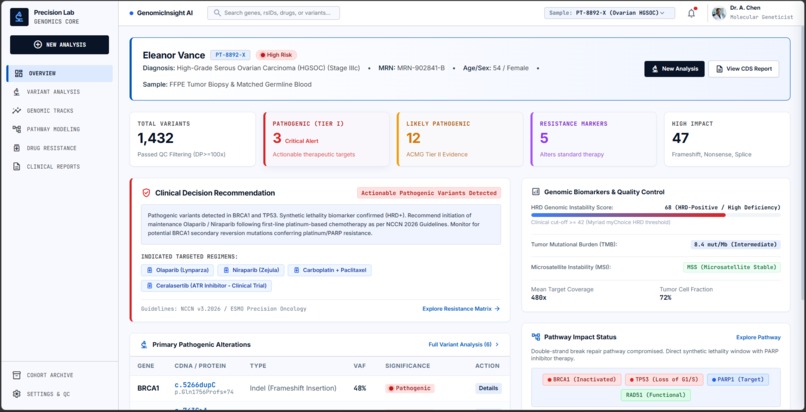The image size is (806, 412).
Task: Click the sidebar NEW ANALYSIS button
Action: [60, 45]
